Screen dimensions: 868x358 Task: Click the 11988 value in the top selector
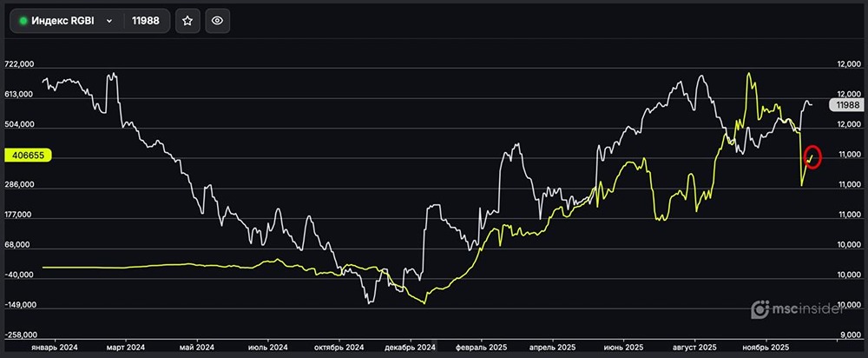[x=145, y=21]
